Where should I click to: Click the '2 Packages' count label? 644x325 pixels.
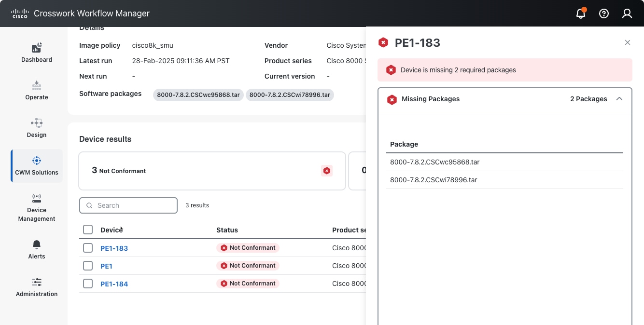click(588, 99)
